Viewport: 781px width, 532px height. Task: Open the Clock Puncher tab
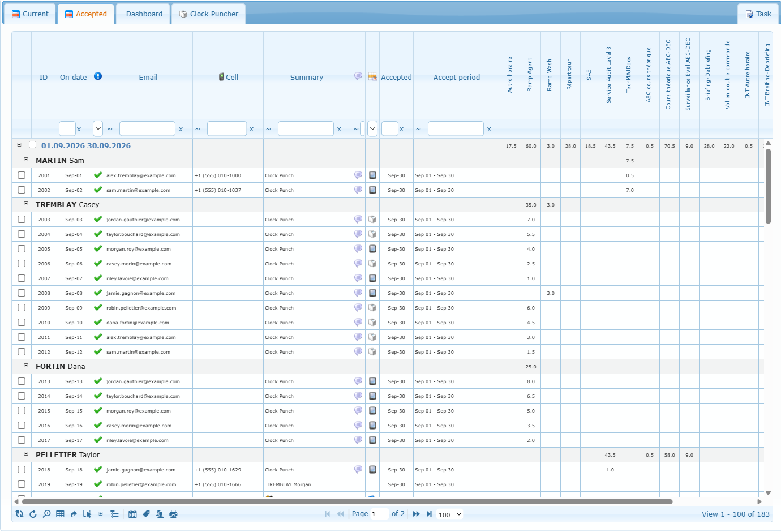click(x=209, y=14)
